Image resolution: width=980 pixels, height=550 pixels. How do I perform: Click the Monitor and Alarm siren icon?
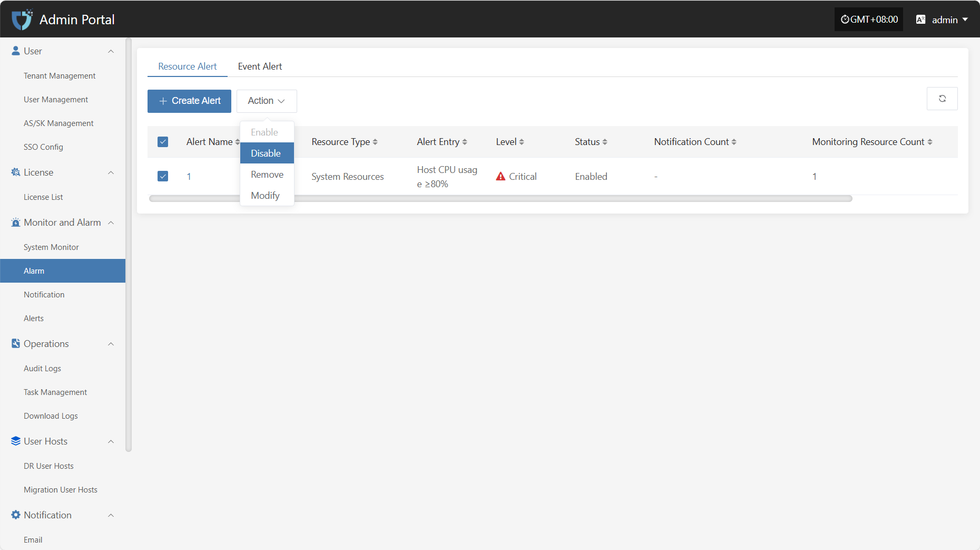click(16, 222)
